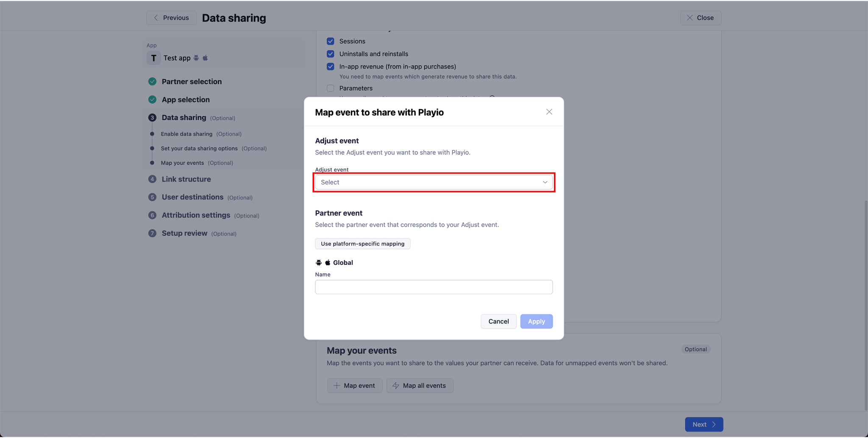The height and width of the screenshot is (438, 868).
Task: Click Use platform-specific mapping button
Action: pyautogui.click(x=362, y=244)
